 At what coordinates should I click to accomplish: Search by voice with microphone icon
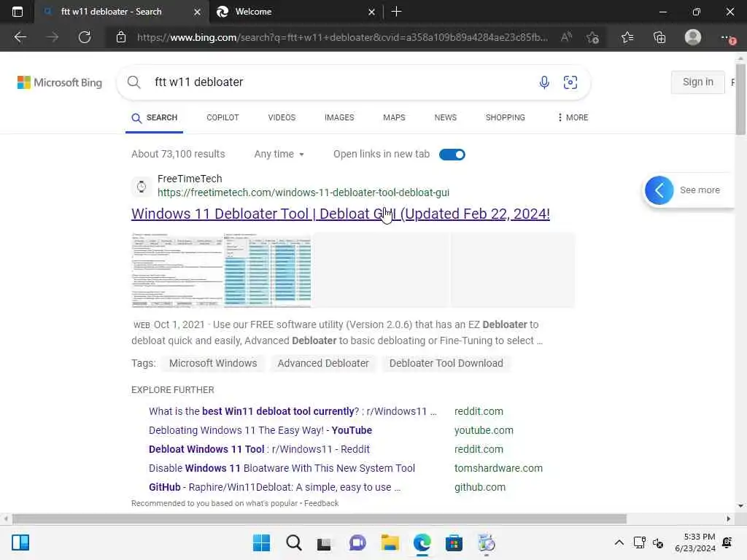coord(544,82)
